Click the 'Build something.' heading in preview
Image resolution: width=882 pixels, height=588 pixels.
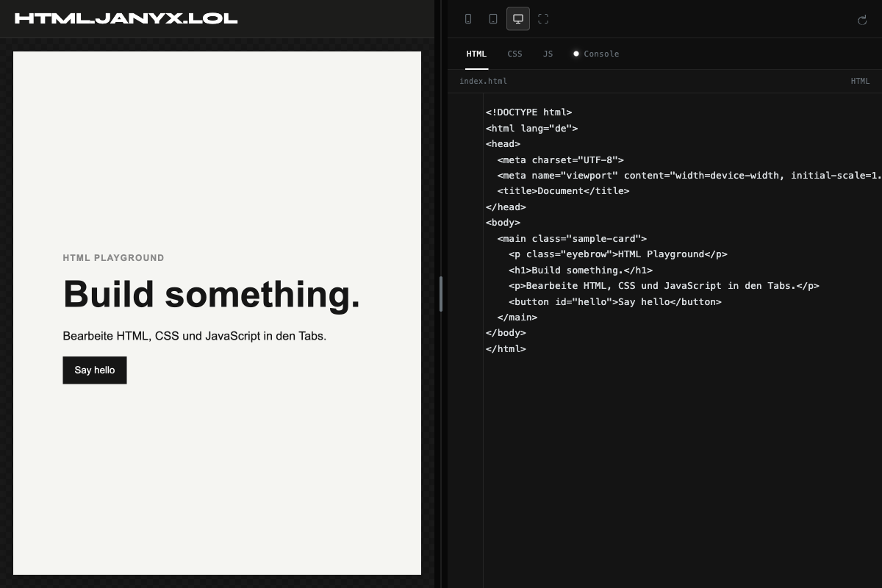coord(212,294)
